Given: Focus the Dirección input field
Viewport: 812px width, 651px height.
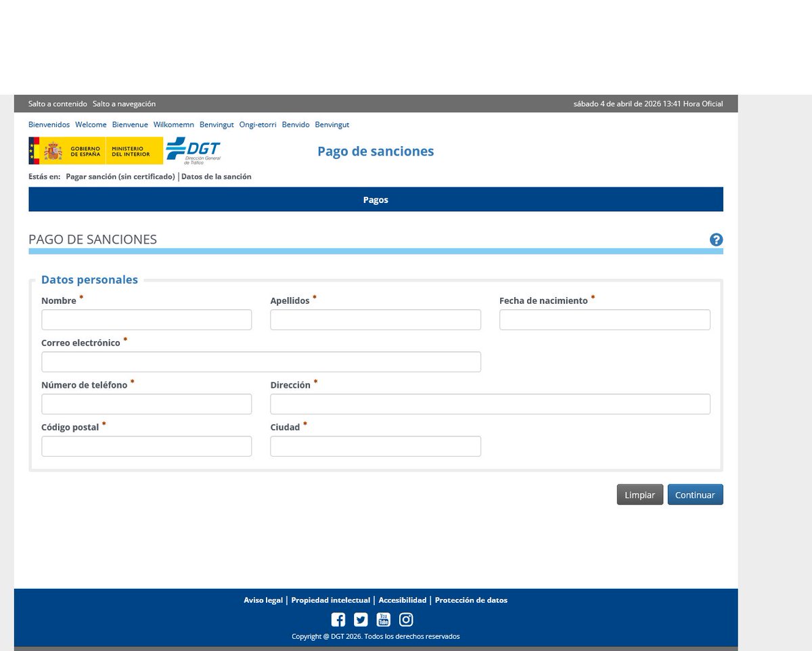Looking at the screenshot, I should point(490,404).
